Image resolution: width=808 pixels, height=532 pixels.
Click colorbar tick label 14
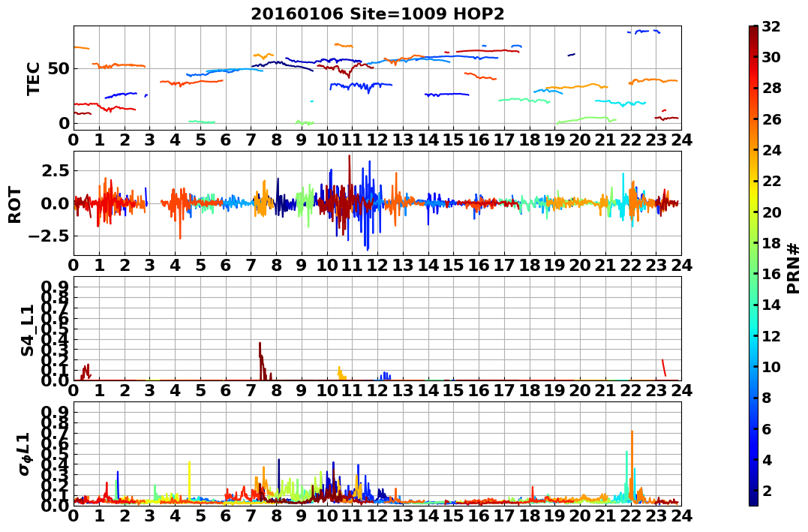pyautogui.click(x=771, y=305)
